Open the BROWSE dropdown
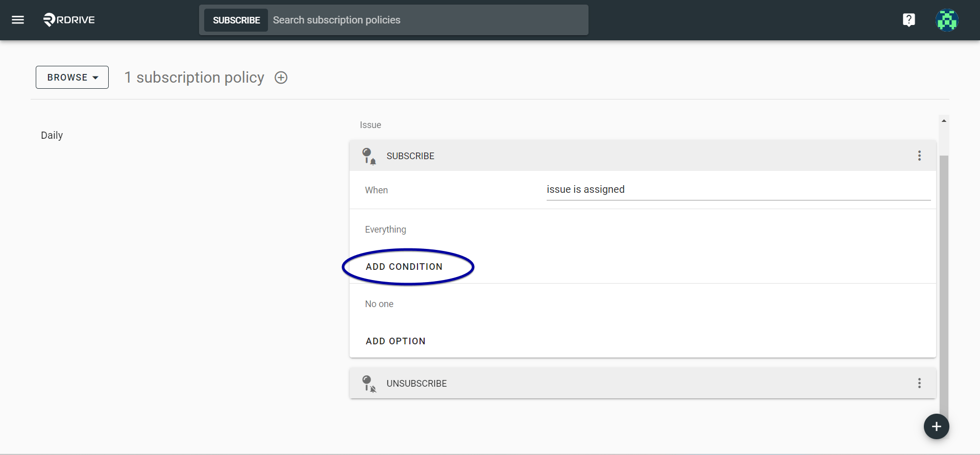 72,77
